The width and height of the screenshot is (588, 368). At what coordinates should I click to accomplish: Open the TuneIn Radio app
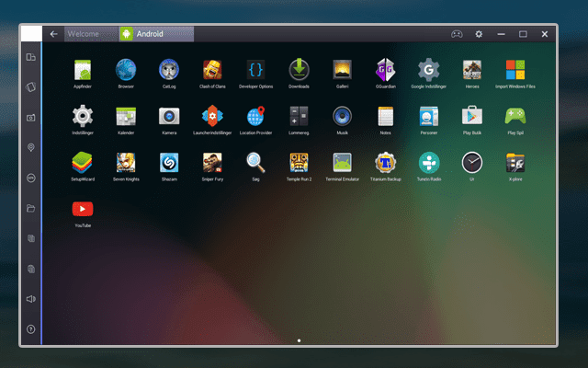pyautogui.click(x=429, y=163)
